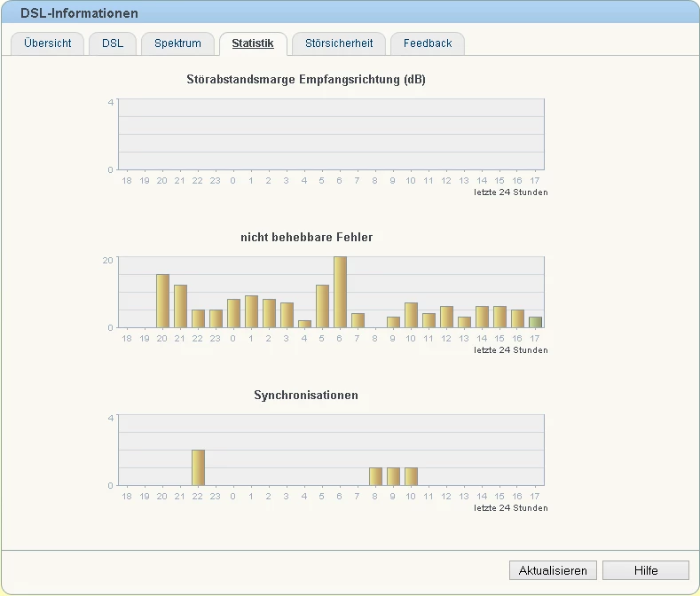Click the empty Störabstandsmarge chart area
The image size is (700, 596).
(x=330, y=134)
